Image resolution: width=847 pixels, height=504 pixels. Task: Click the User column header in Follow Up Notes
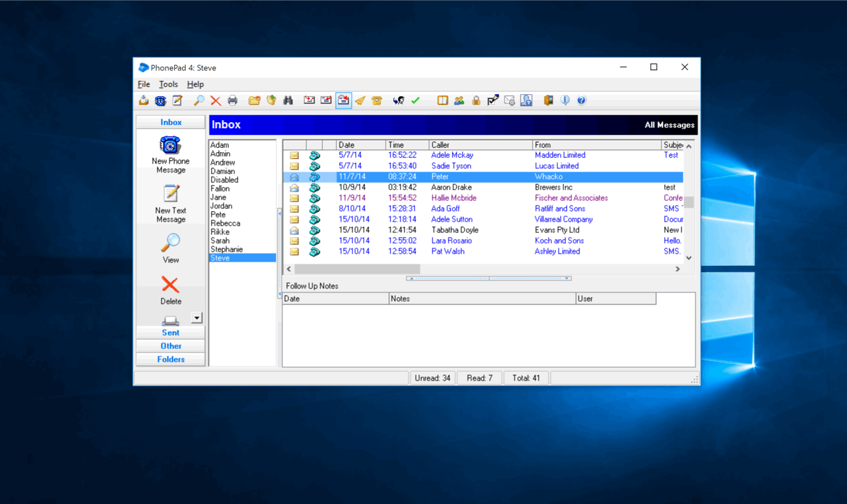pyautogui.click(x=616, y=299)
